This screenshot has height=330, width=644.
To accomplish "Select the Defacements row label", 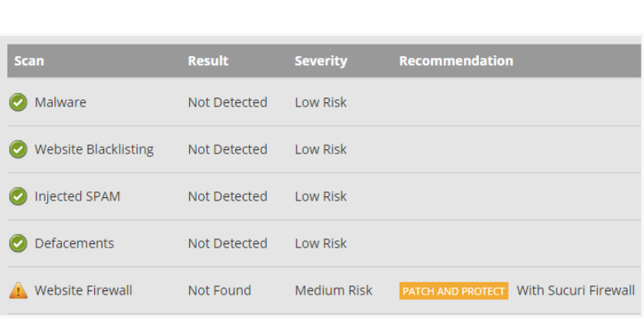I will (x=74, y=243).
